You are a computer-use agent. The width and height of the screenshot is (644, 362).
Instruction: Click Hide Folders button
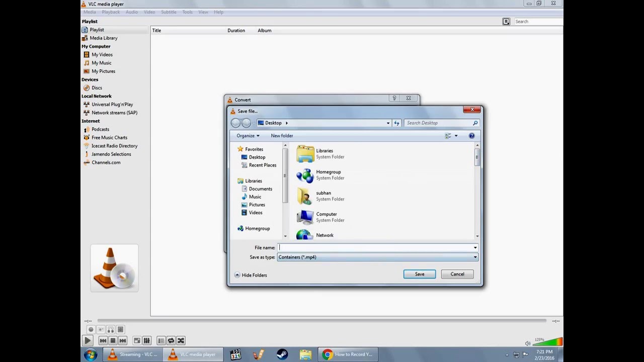tap(251, 275)
